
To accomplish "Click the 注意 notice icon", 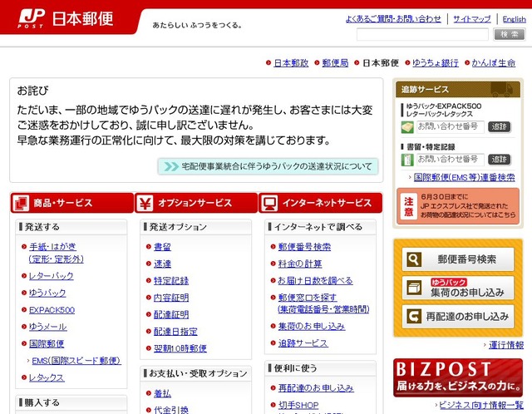I will [x=408, y=206].
